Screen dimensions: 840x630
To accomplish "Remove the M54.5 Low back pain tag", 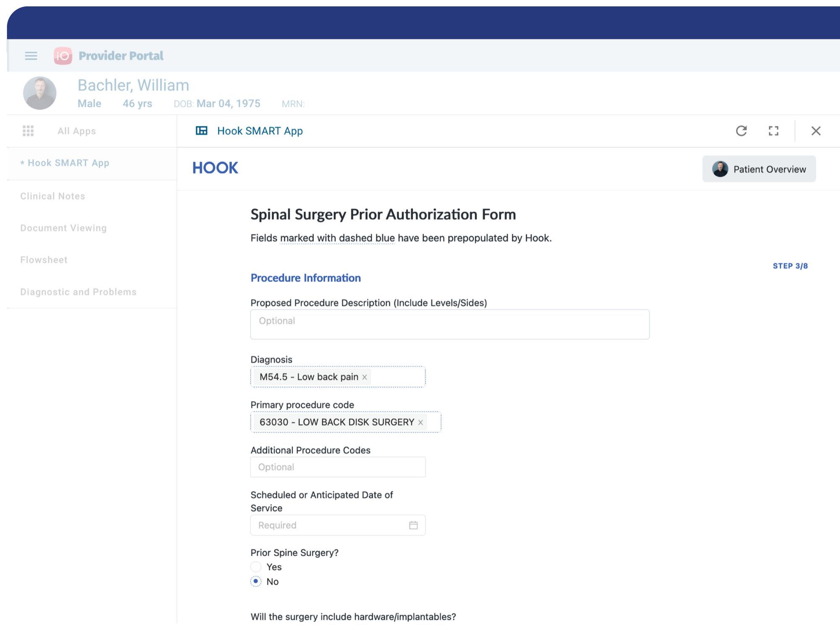I will (x=365, y=377).
